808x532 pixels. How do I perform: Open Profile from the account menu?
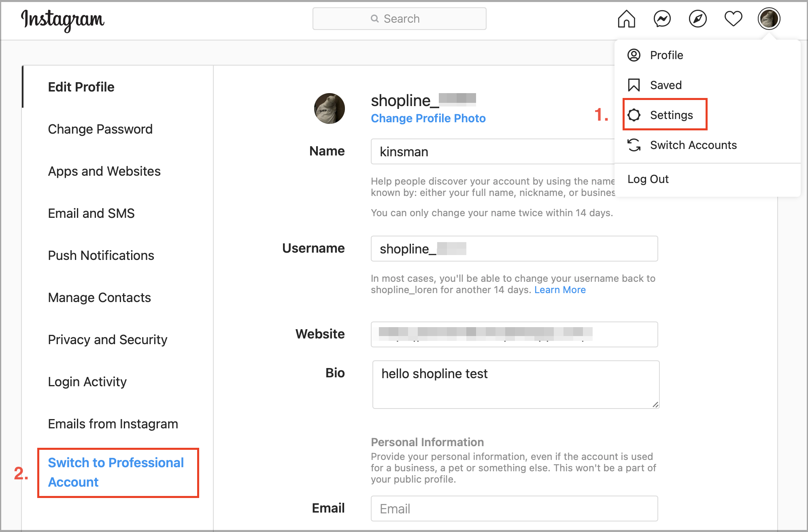pos(666,55)
